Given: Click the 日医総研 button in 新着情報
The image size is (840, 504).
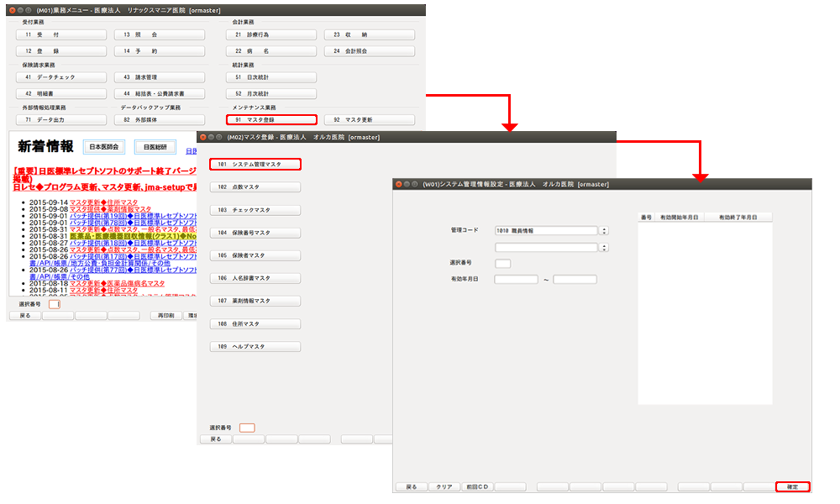Looking at the screenshot, I should 155,147.
